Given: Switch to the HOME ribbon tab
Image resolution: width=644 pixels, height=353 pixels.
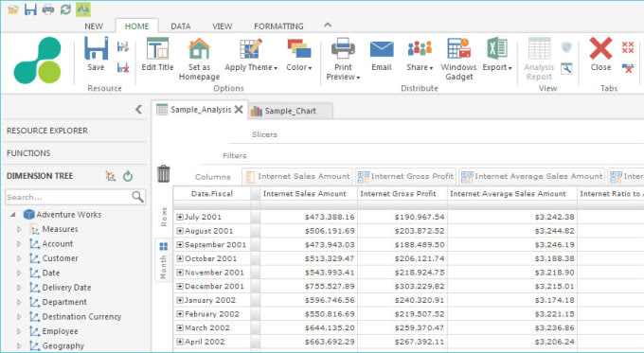Looking at the screenshot, I should [x=136, y=26].
